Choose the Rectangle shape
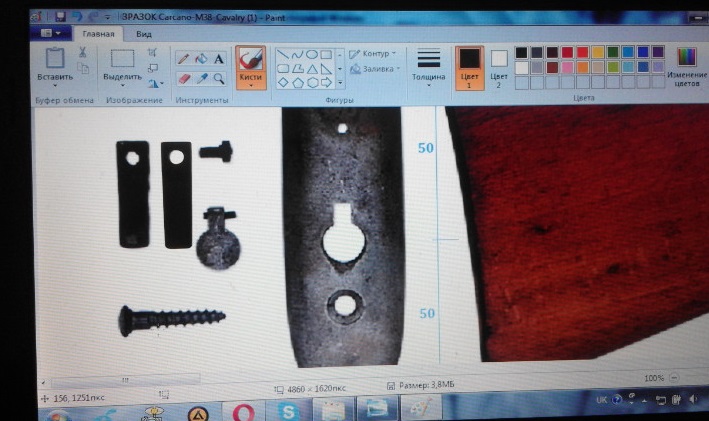 tap(326, 55)
